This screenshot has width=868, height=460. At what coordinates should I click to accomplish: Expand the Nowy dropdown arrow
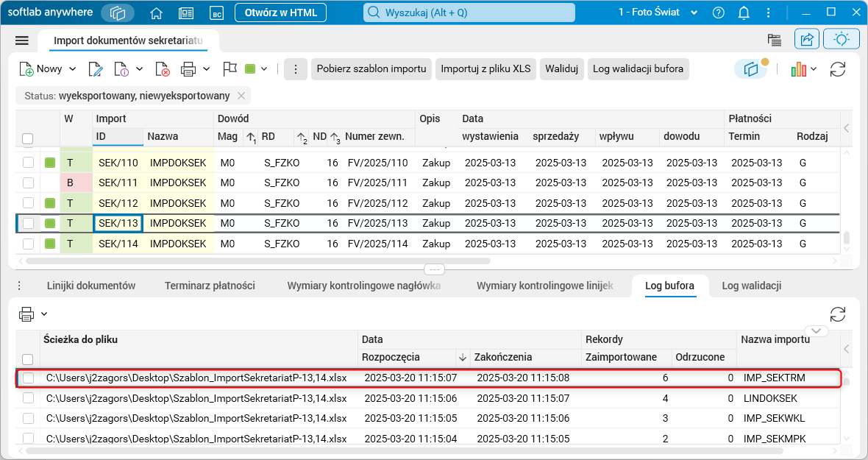[x=72, y=69]
